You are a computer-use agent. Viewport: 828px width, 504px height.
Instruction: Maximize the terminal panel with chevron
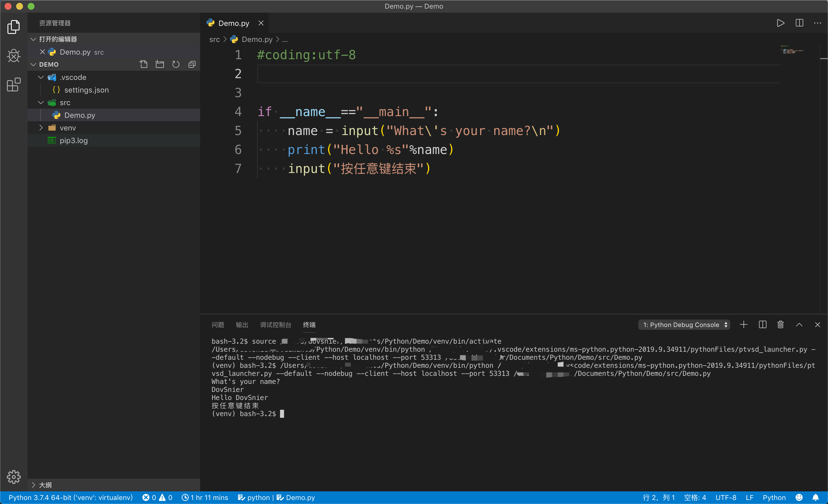pos(799,325)
